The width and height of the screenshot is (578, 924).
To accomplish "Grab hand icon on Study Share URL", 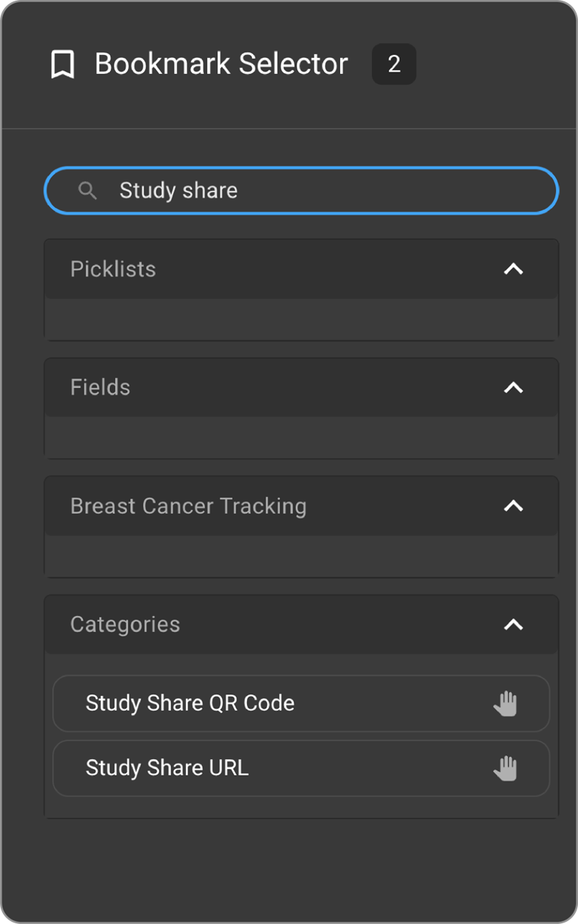I will [506, 768].
